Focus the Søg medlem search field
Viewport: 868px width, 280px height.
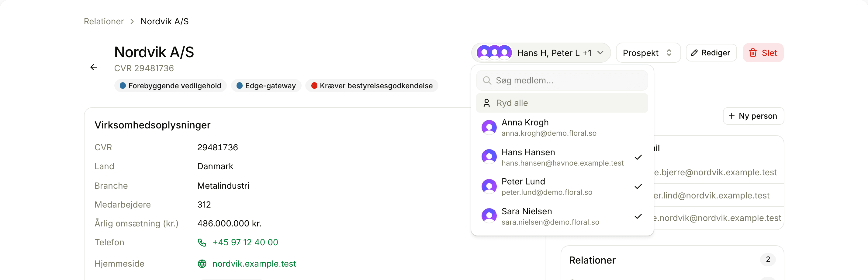pos(562,81)
